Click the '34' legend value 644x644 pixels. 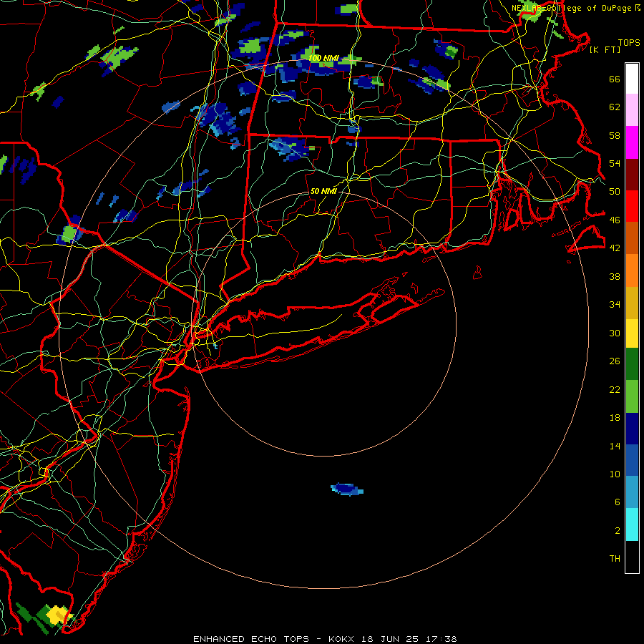[x=615, y=305]
